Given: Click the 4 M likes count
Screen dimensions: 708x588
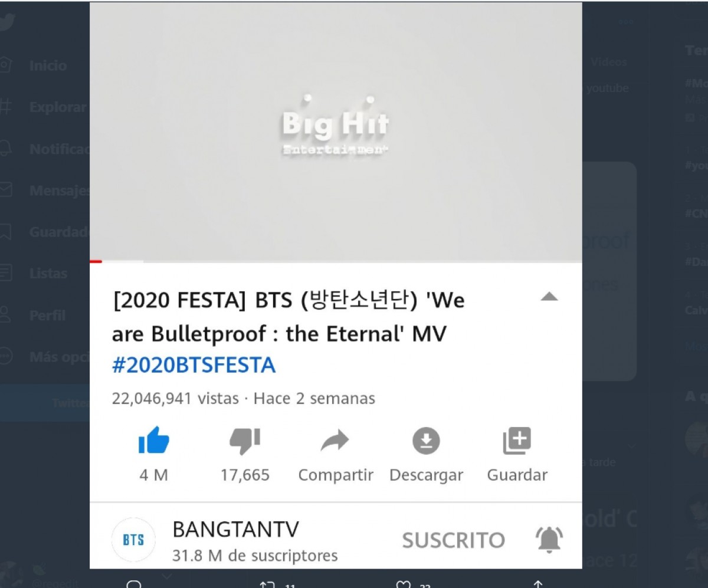Looking at the screenshot, I should click(x=154, y=475).
